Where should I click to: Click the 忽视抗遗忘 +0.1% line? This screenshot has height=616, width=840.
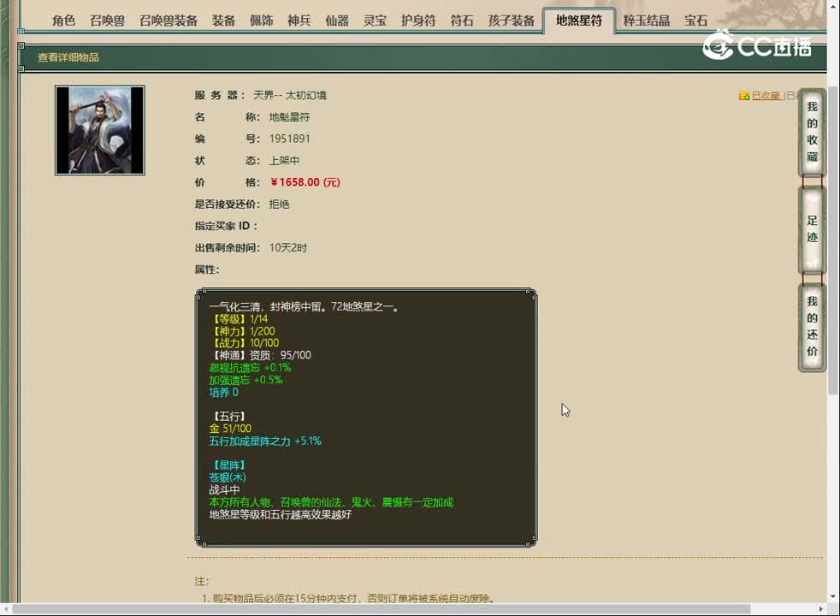(x=250, y=367)
